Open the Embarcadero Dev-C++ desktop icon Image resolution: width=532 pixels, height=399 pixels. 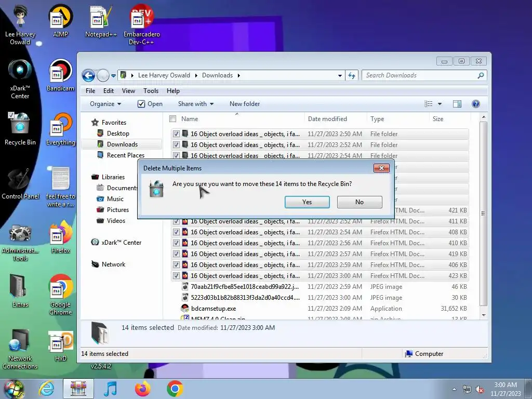[141, 24]
